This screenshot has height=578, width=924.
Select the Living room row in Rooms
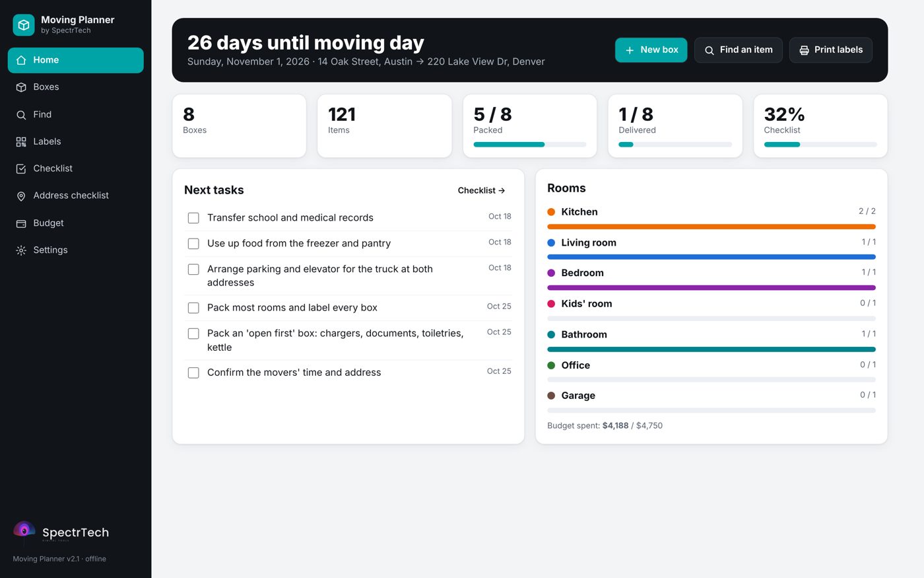[711, 248]
